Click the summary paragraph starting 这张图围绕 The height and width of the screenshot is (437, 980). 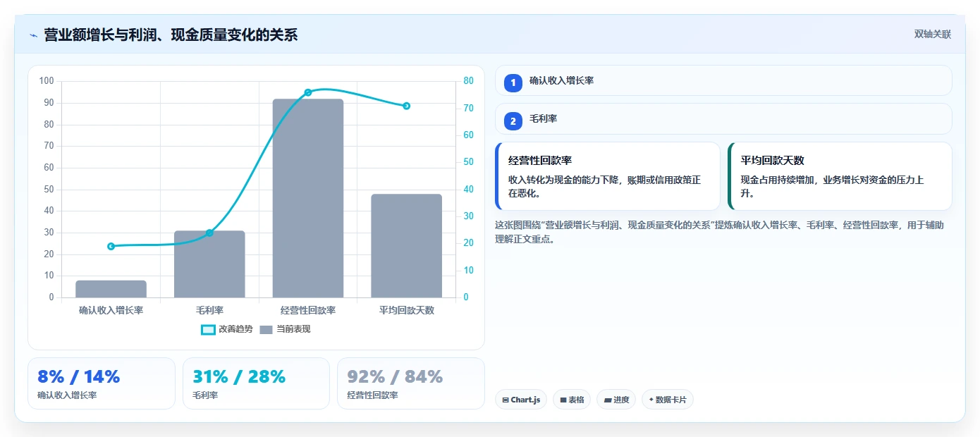pyautogui.click(x=720, y=232)
